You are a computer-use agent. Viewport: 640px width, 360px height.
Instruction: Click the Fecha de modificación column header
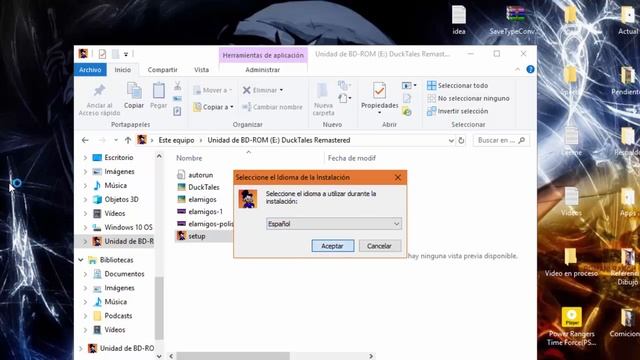[351, 158]
